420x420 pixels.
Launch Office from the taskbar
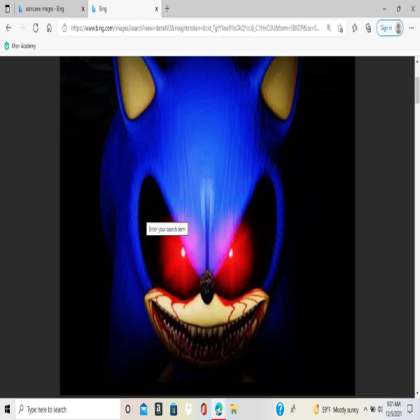[x=204, y=409]
